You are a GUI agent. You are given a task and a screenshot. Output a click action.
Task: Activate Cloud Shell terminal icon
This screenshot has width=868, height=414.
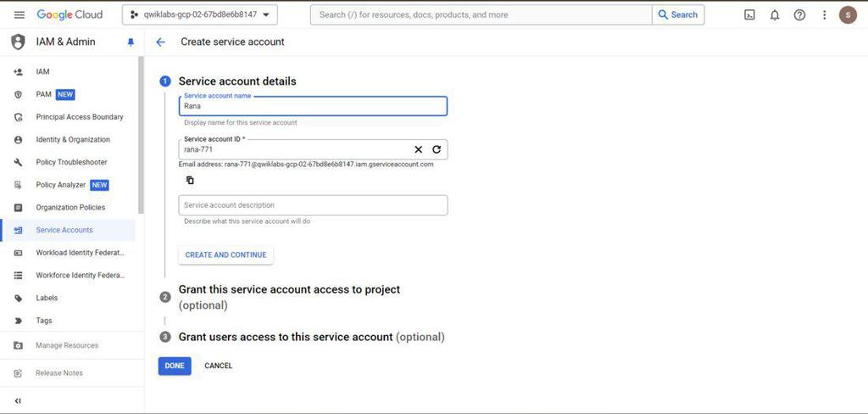(x=749, y=14)
